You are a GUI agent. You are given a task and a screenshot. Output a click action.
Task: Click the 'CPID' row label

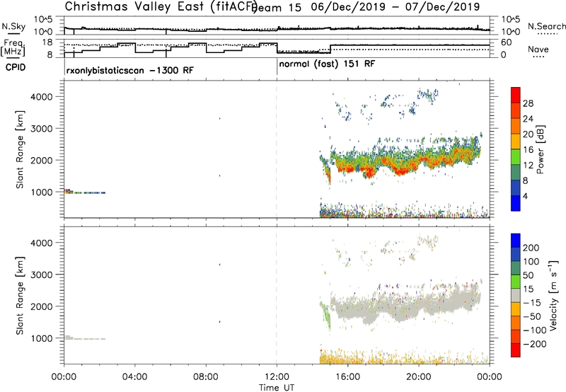pos(16,67)
